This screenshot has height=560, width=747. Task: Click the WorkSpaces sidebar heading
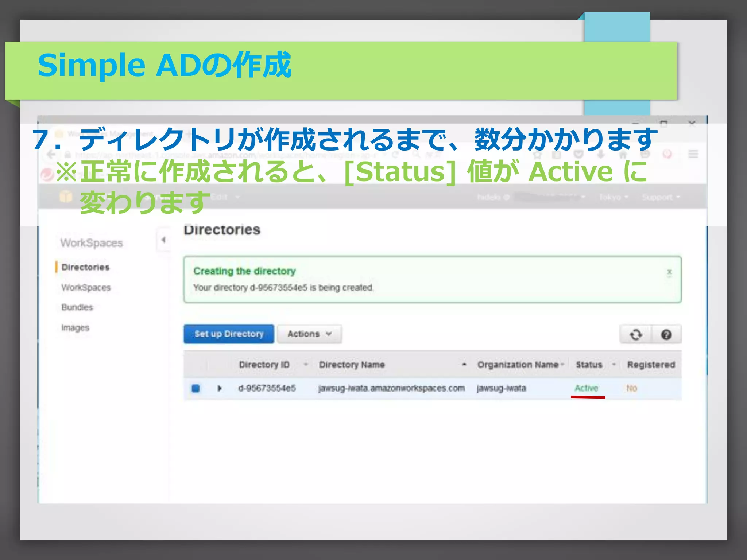point(92,243)
